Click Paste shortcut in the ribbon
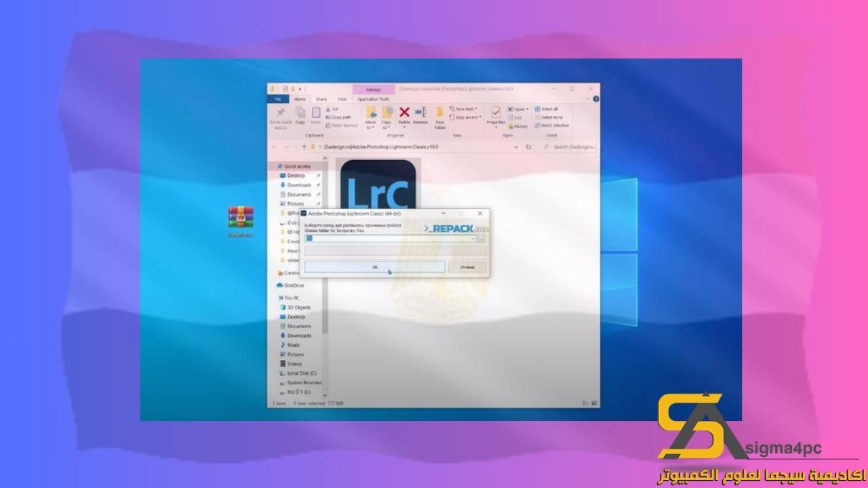This screenshot has height=488, width=868. click(x=342, y=125)
